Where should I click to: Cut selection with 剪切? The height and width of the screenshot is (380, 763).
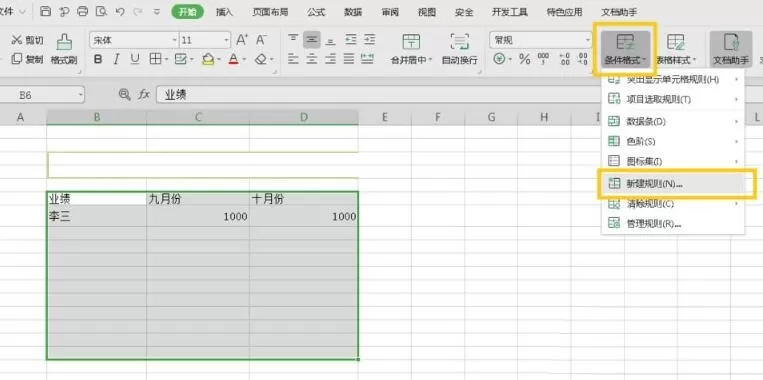(27, 40)
